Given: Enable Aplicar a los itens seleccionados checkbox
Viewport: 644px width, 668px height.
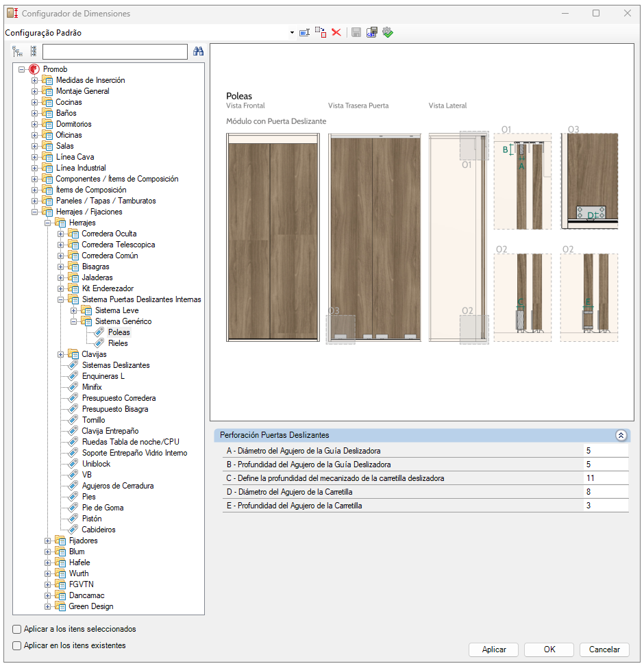Looking at the screenshot, I should coord(17,629).
